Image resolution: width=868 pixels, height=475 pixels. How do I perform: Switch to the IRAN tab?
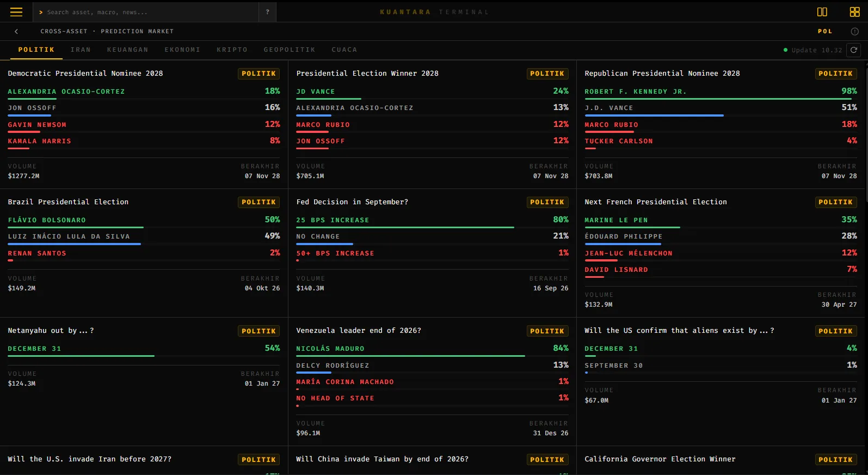pos(81,50)
